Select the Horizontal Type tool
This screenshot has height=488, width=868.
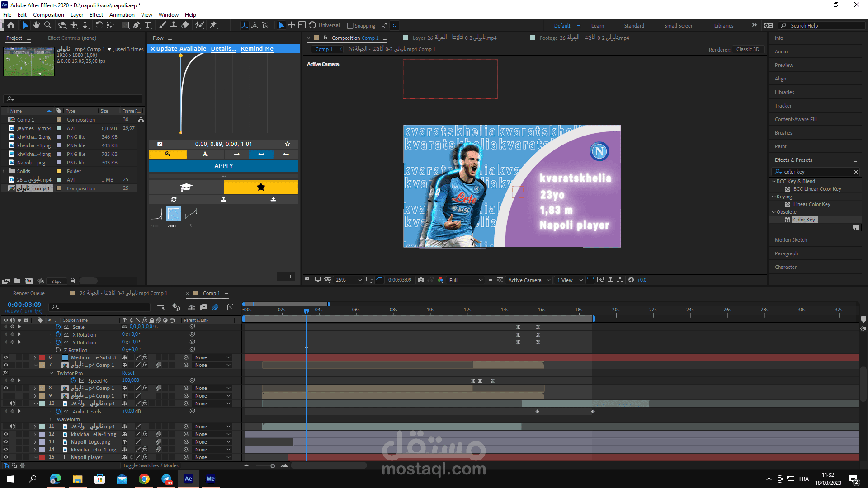(x=148, y=25)
